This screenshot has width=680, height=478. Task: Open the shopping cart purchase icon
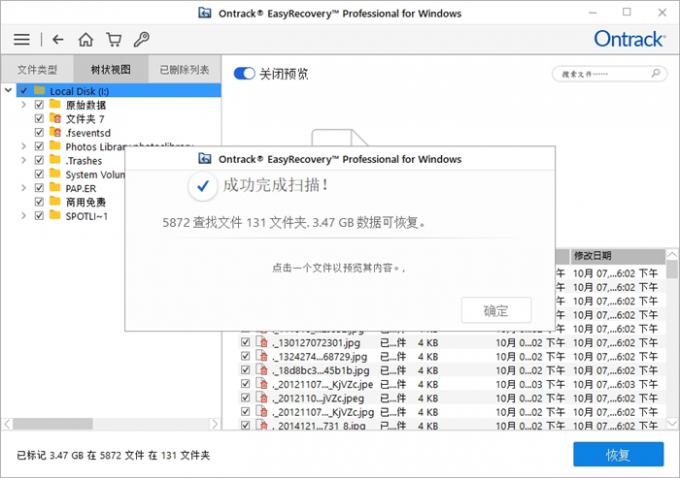114,39
